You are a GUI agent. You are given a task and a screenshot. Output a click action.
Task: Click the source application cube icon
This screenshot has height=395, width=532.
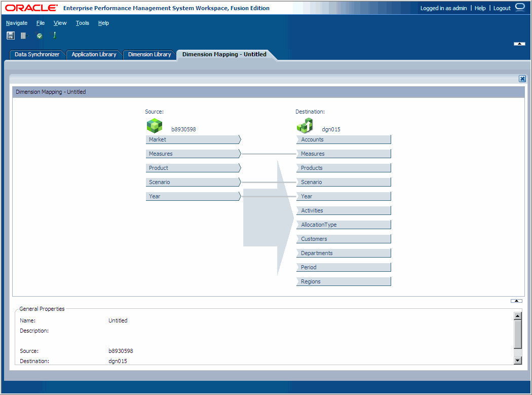coord(155,126)
